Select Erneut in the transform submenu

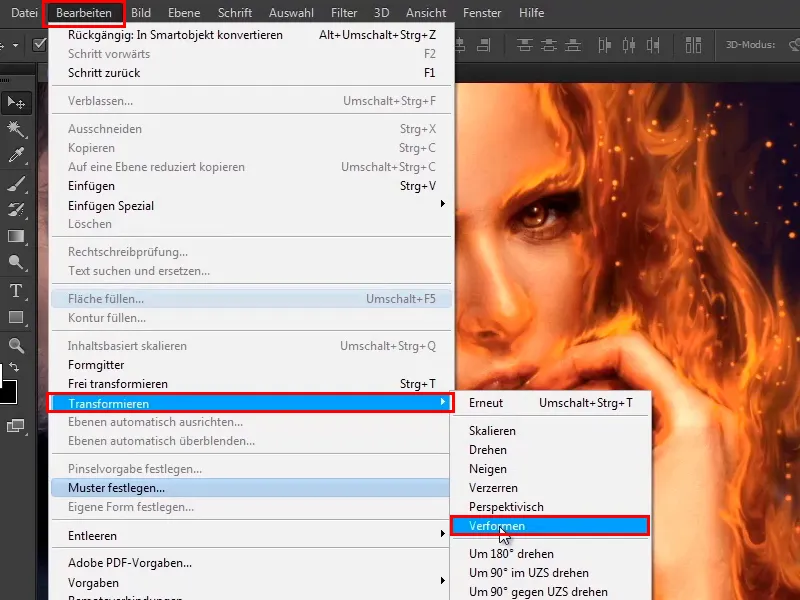coord(550,403)
